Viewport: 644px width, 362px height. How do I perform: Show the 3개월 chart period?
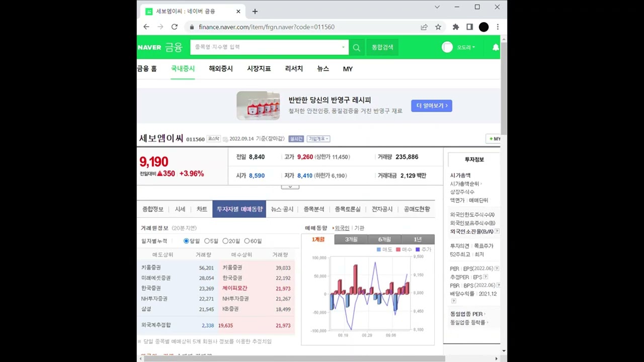351,239
